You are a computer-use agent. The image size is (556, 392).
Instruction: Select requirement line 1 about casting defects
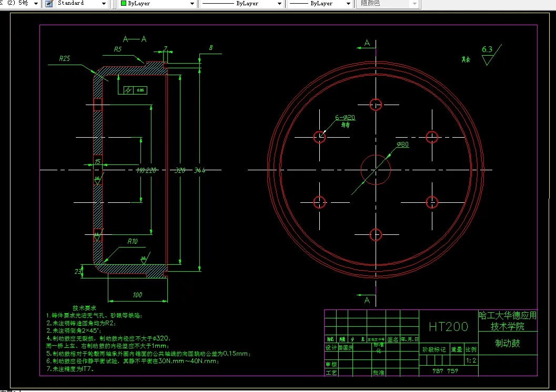(x=94, y=315)
